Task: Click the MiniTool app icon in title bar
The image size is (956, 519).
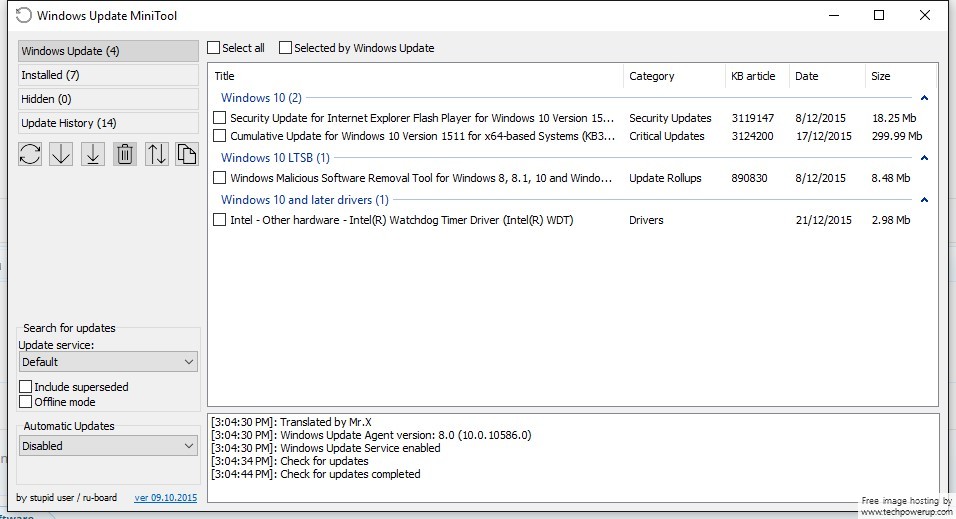Action: click(x=23, y=15)
